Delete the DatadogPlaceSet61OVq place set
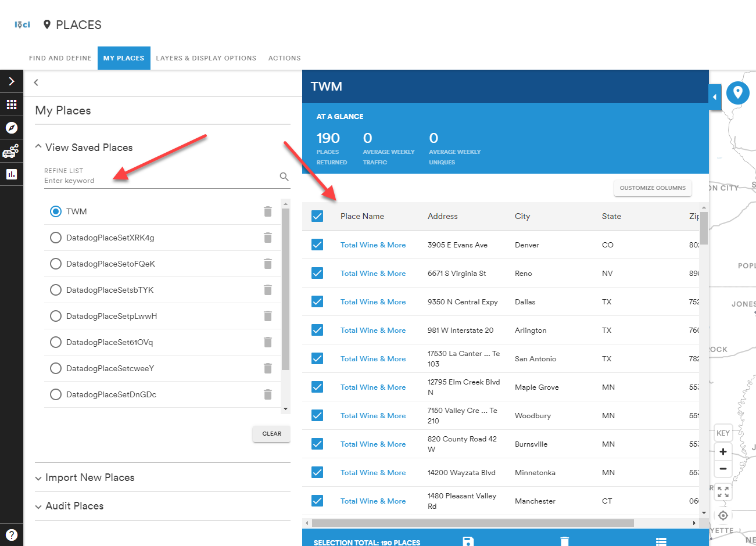756x546 pixels. [268, 342]
